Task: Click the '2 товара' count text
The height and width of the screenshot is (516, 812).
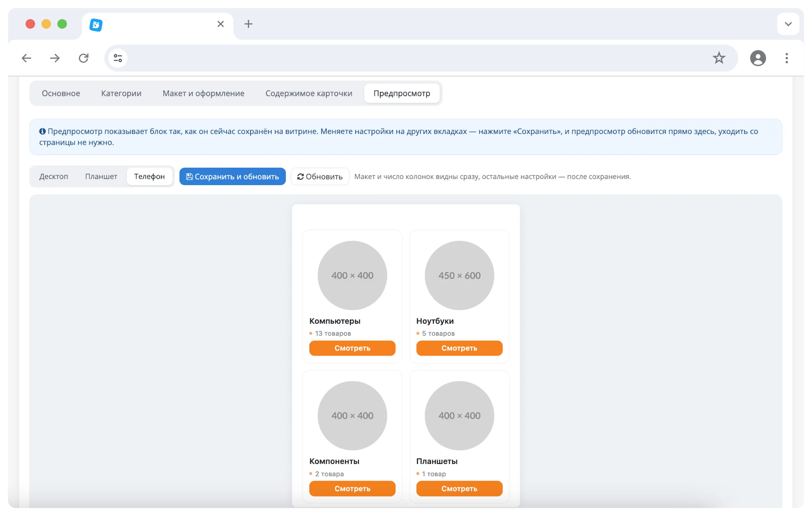Action: pyautogui.click(x=329, y=474)
